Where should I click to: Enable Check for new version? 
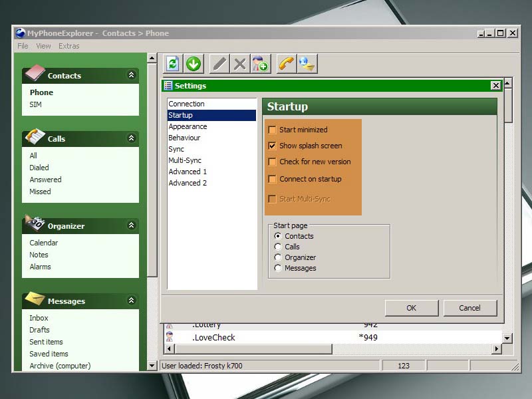pyautogui.click(x=272, y=162)
